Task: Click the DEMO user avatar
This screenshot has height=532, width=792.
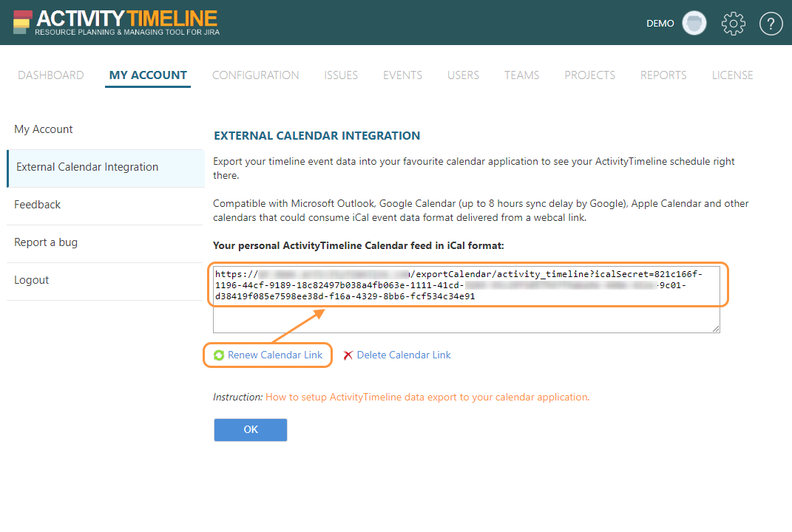Action: [694, 23]
